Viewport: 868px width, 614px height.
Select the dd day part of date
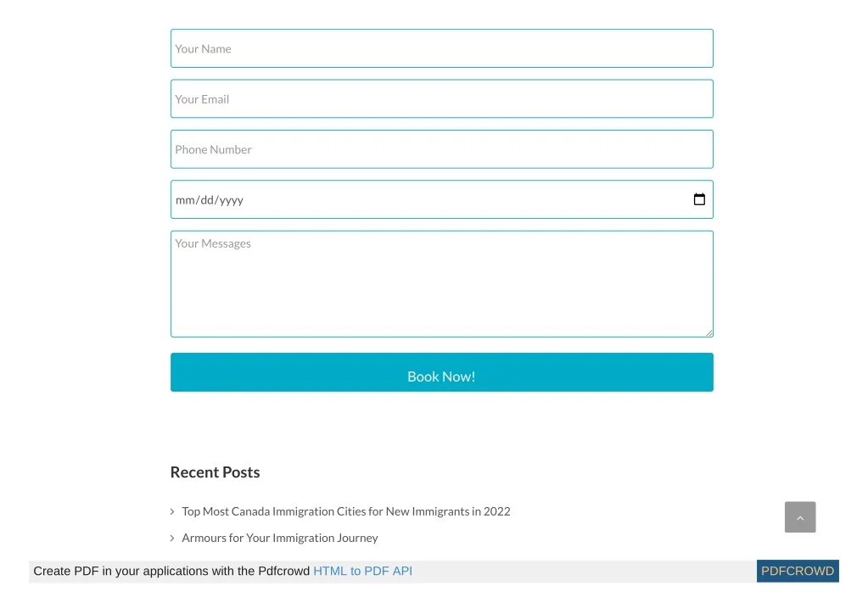(x=208, y=200)
